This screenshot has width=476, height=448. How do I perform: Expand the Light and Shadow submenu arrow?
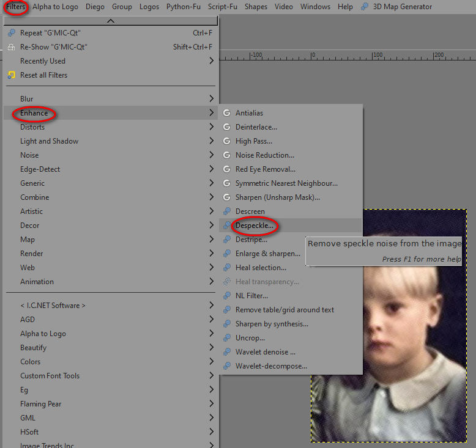[212, 141]
